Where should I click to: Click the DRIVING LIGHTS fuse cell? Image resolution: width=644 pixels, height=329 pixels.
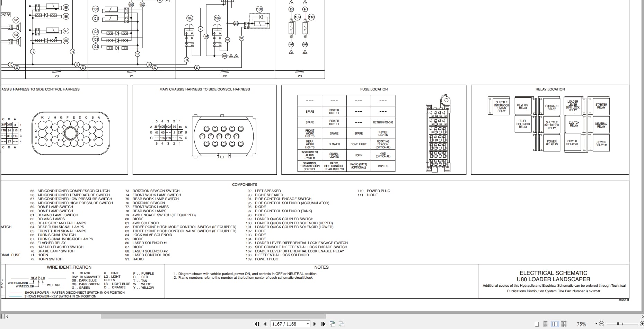click(383, 133)
